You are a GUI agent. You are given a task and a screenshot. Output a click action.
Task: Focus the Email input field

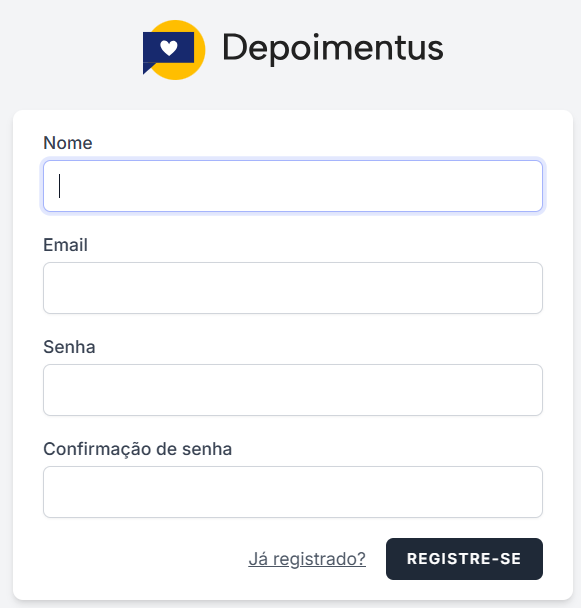[293, 288]
